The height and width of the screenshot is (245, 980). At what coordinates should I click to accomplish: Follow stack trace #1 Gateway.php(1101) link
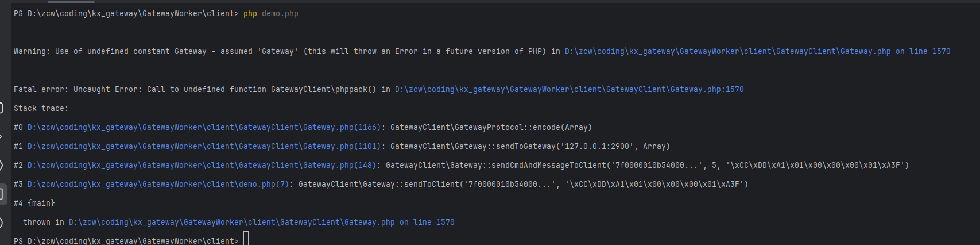pos(204,147)
